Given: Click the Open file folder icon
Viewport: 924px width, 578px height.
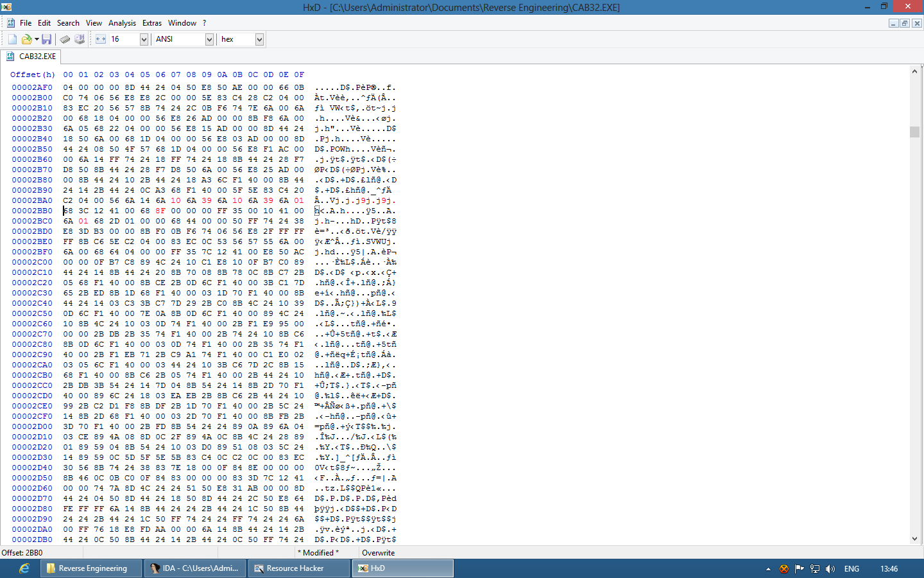Looking at the screenshot, I should point(26,39).
